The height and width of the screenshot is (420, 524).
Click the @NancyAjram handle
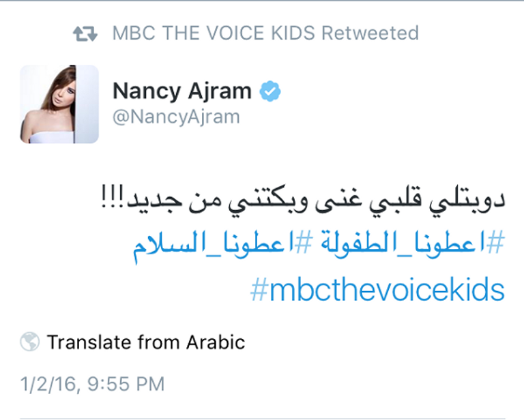pyautogui.click(x=176, y=117)
